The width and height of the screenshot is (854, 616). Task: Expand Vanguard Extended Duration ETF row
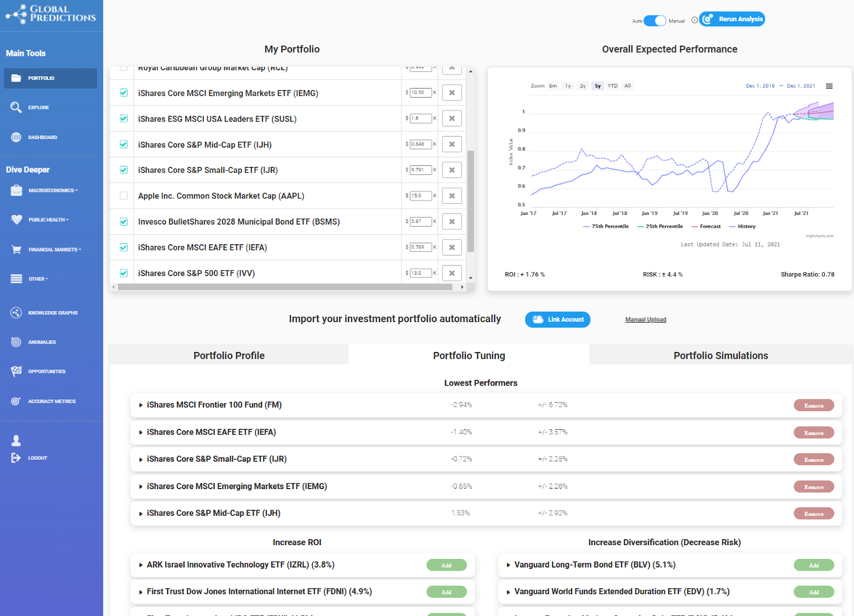coord(508,592)
